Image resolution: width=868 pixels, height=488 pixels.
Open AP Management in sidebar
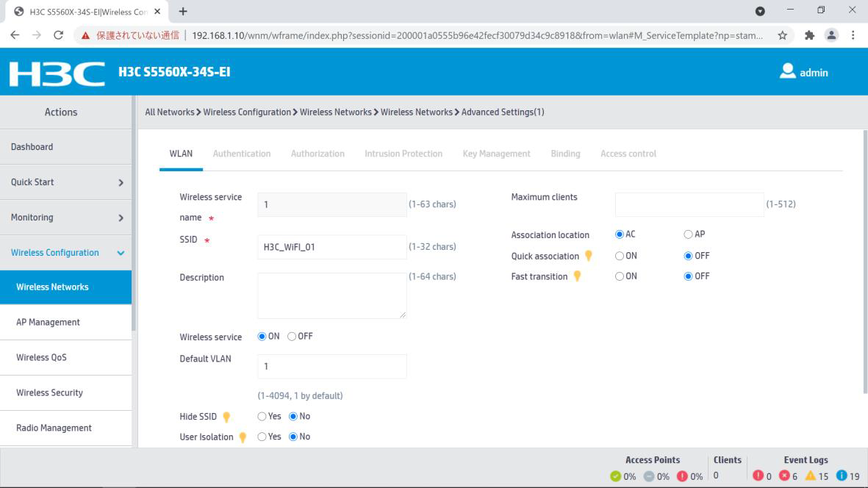(x=49, y=322)
